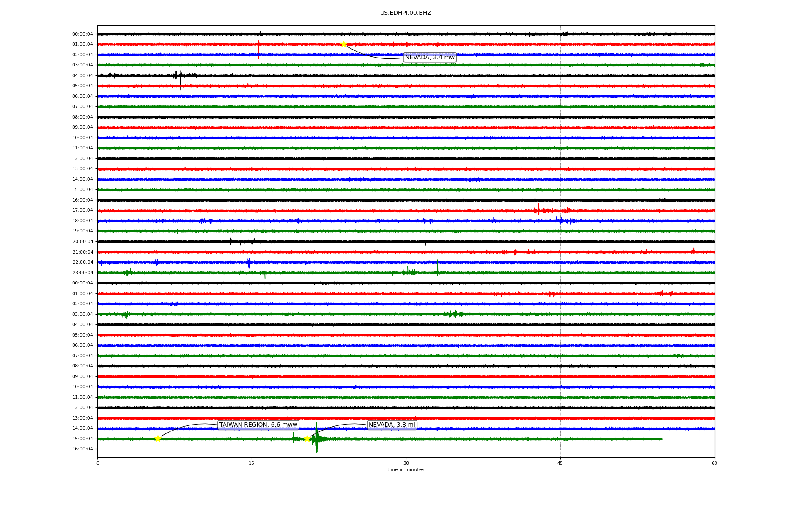
Task: Click the US.EDHPI.00.BHZ plot title
Action: pyautogui.click(x=405, y=13)
